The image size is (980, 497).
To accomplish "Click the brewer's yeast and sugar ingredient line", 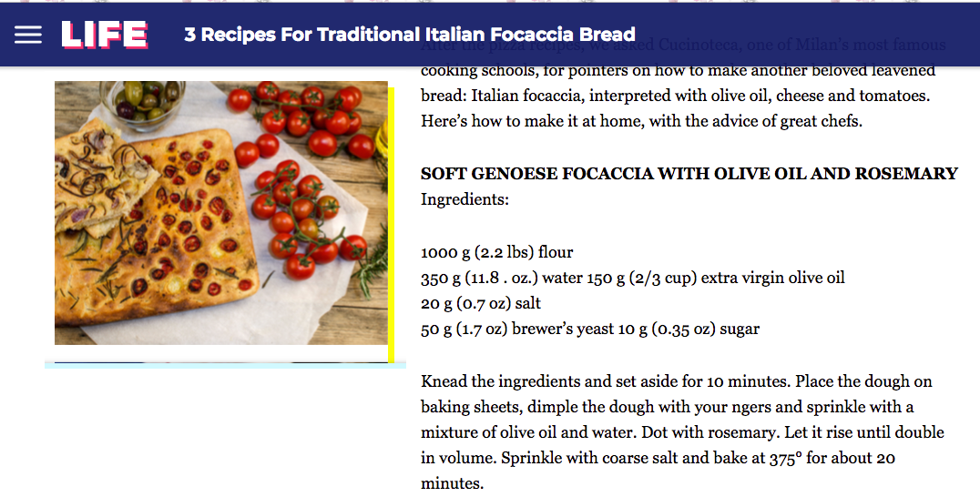I will pos(590,329).
